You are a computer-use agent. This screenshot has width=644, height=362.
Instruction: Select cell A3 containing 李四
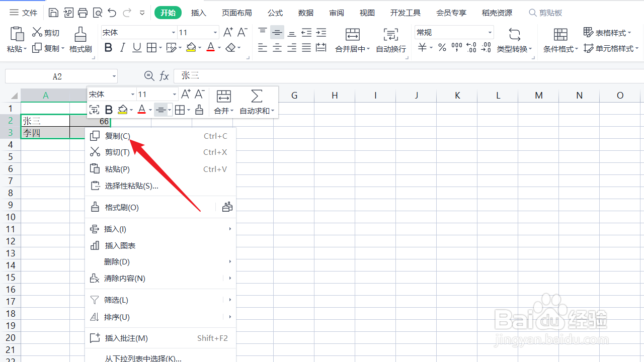45,133
